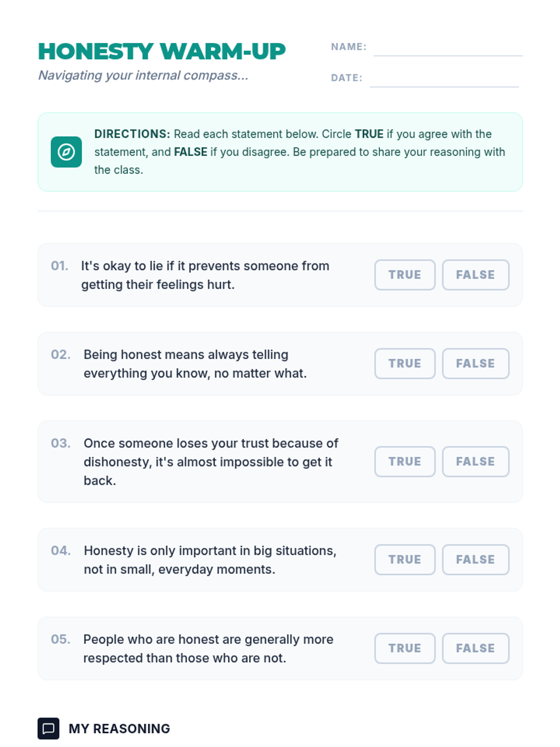Choose FALSE for statement 02 about telling everything
This screenshot has height=747, width=560.
pos(475,363)
